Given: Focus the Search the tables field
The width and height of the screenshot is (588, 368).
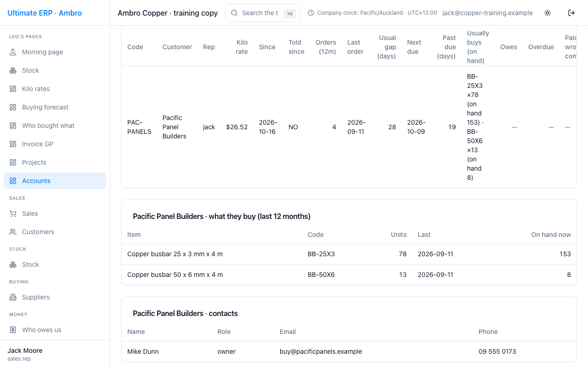Looking at the screenshot, I should click(263, 13).
